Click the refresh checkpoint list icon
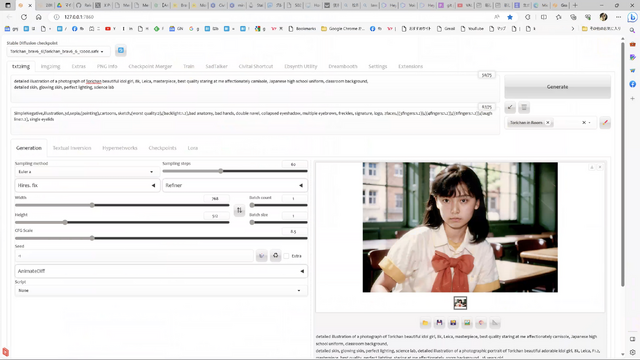 (x=120, y=51)
